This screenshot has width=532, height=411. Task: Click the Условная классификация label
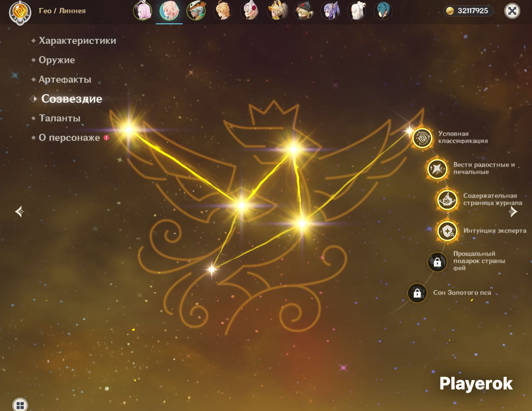click(463, 137)
